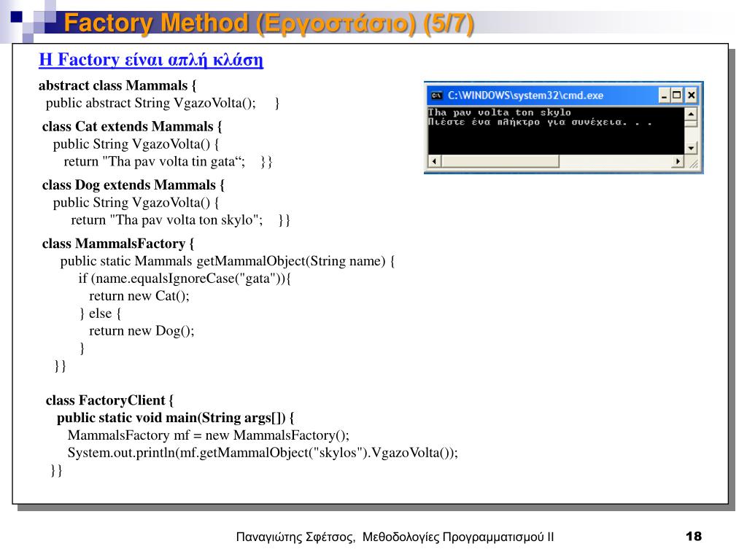The height and width of the screenshot is (560, 747).
Task: Click 'public static void main(String args[])' line
Action: pos(175,418)
